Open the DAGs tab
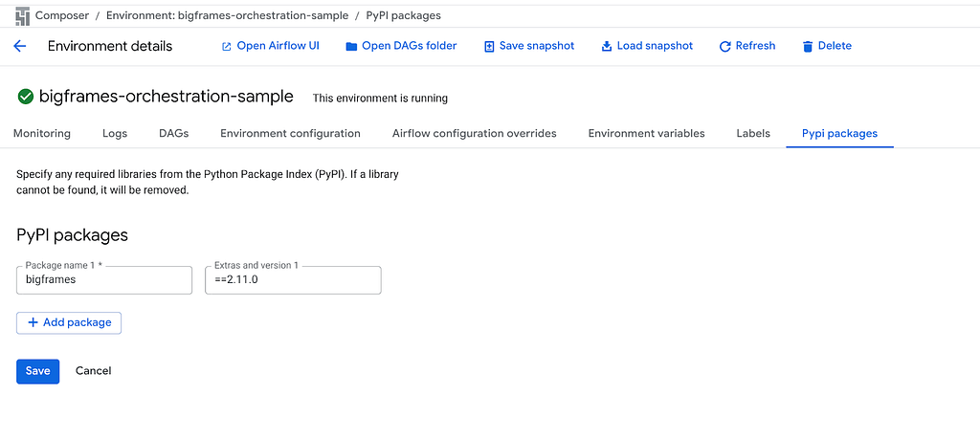 point(174,134)
